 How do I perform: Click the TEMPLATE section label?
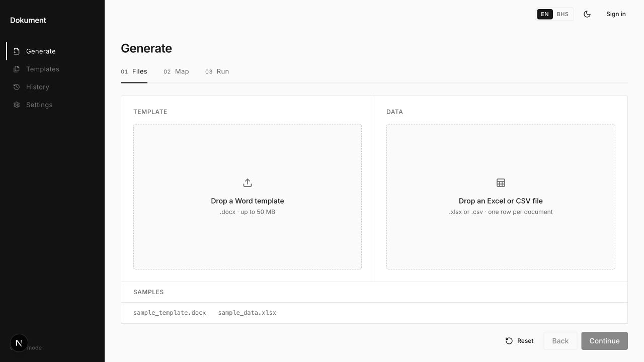point(150,112)
